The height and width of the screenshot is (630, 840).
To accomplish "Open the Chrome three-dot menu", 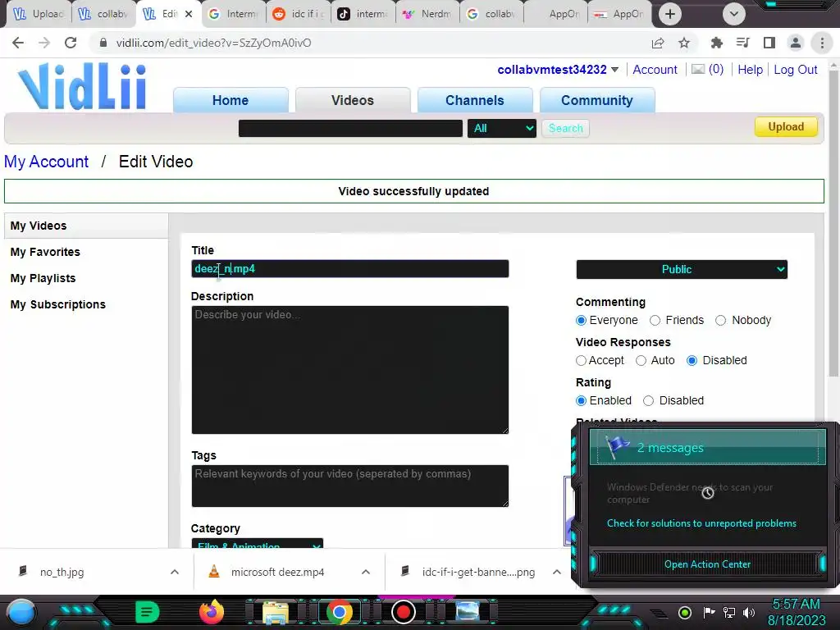I will click(x=822, y=43).
